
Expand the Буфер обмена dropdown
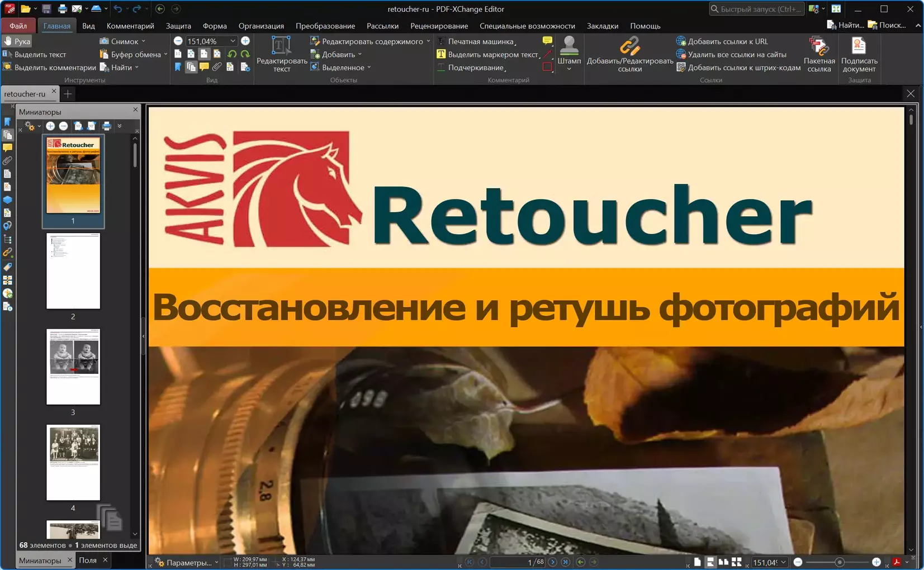(x=165, y=55)
